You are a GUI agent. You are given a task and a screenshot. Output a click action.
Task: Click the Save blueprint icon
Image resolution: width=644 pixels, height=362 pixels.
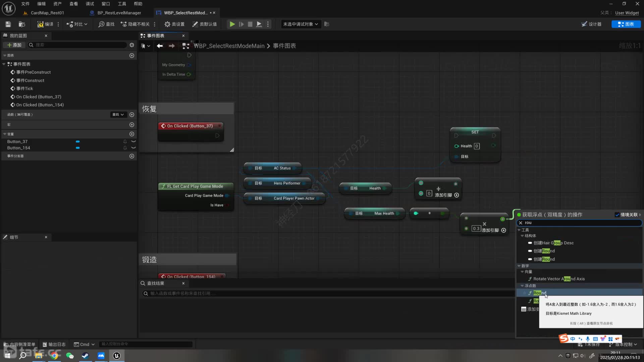8,24
